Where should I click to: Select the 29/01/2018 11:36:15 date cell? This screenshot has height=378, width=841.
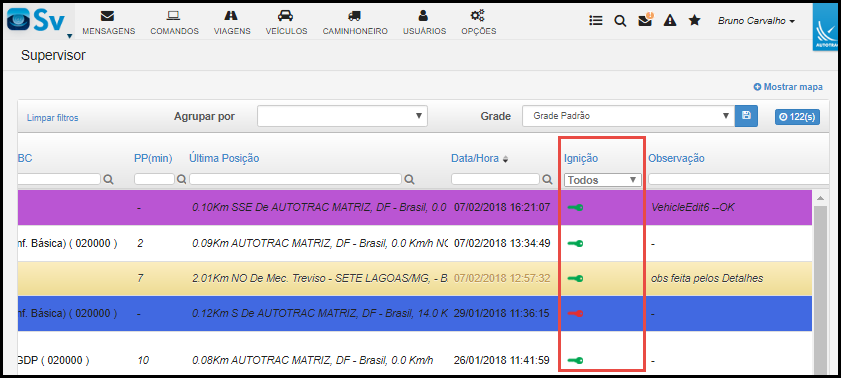coord(501,313)
